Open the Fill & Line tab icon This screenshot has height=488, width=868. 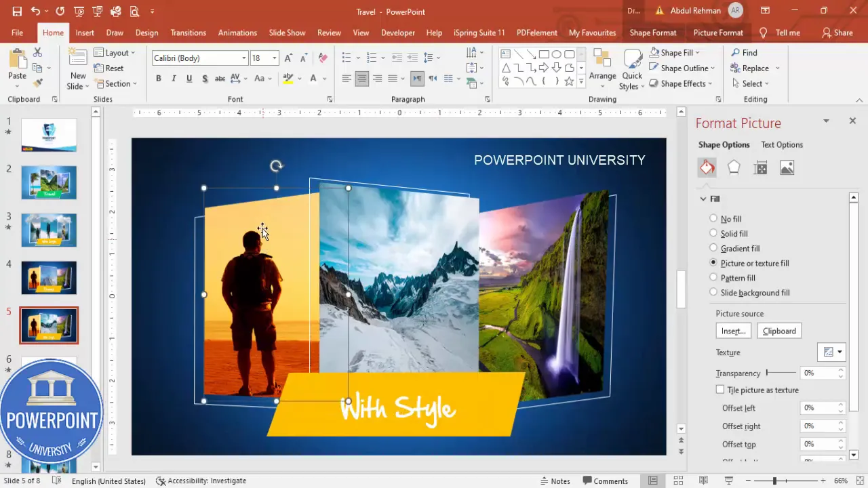[x=707, y=167]
